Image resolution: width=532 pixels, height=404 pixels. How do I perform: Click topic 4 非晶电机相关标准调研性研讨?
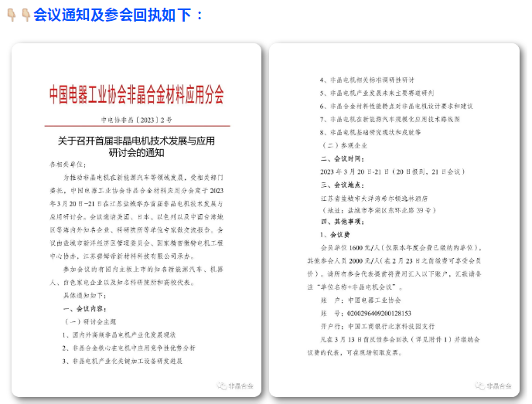(x=367, y=80)
